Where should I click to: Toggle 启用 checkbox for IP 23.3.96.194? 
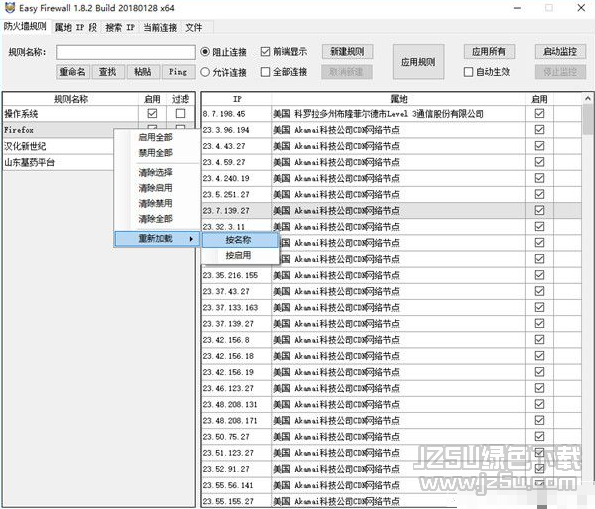(539, 130)
